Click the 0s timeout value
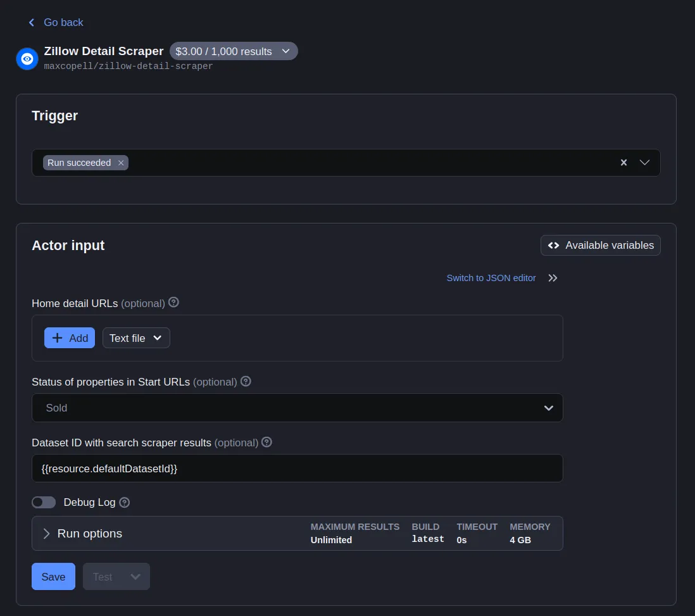 [x=461, y=540]
